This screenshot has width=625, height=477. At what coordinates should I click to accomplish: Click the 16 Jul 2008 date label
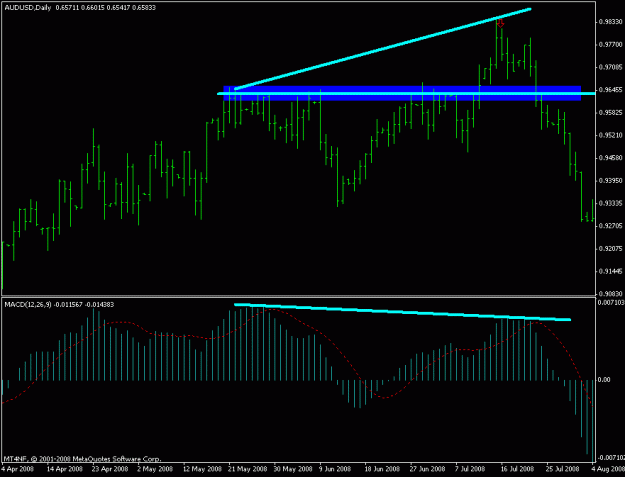click(x=517, y=469)
